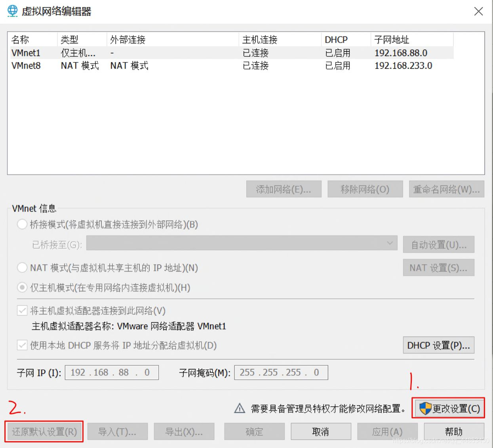Open 已桥接至 dropdown
493x448 pixels.
(242, 243)
